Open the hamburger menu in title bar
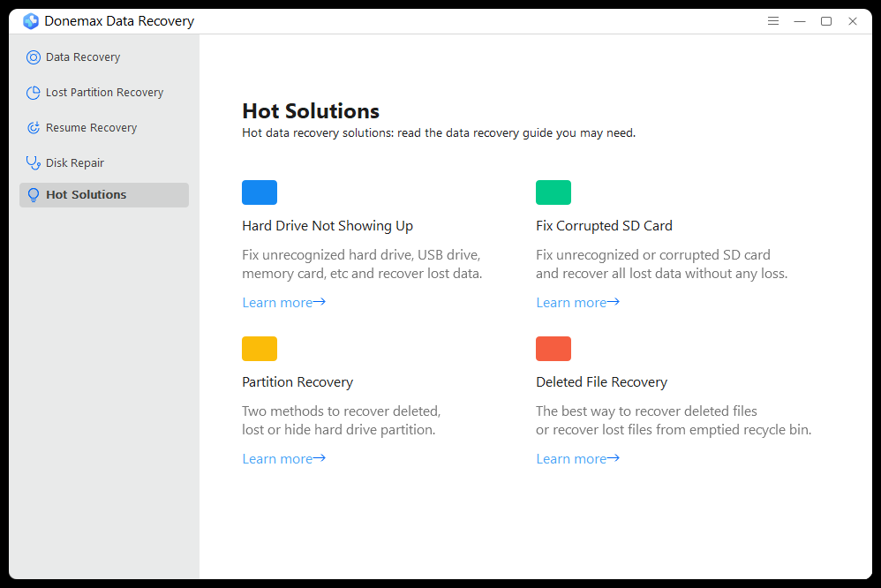 pyautogui.click(x=773, y=21)
